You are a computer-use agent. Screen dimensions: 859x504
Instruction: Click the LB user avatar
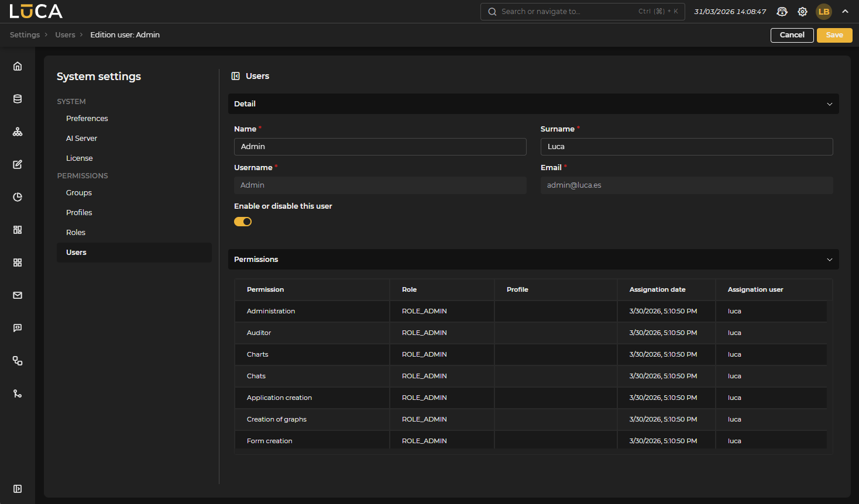click(x=823, y=12)
